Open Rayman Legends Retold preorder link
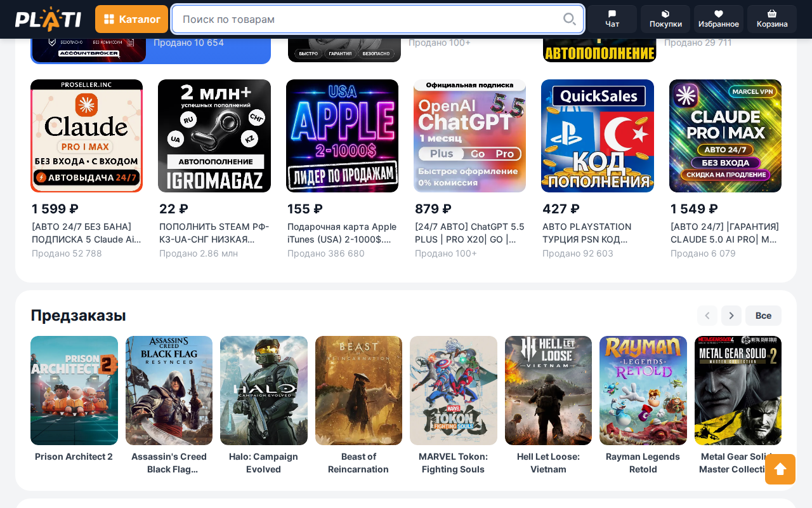The height and width of the screenshot is (508, 812). pos(643,463)
